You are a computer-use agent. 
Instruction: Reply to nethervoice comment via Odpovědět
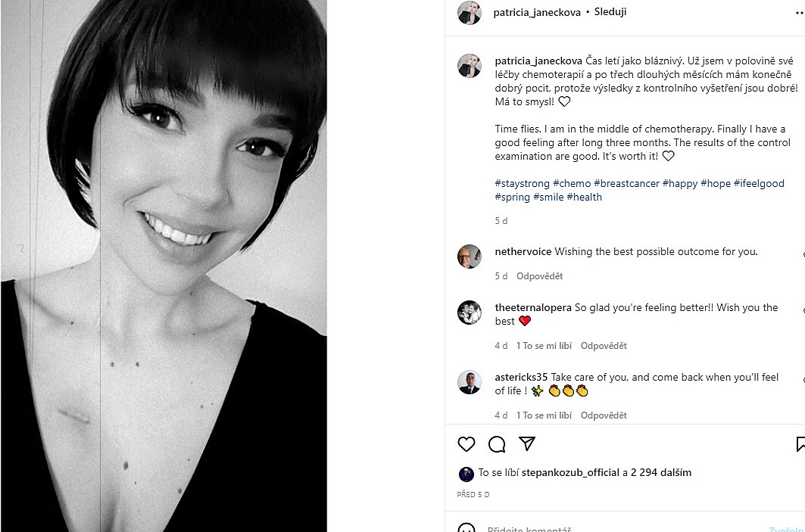(540, 276)
